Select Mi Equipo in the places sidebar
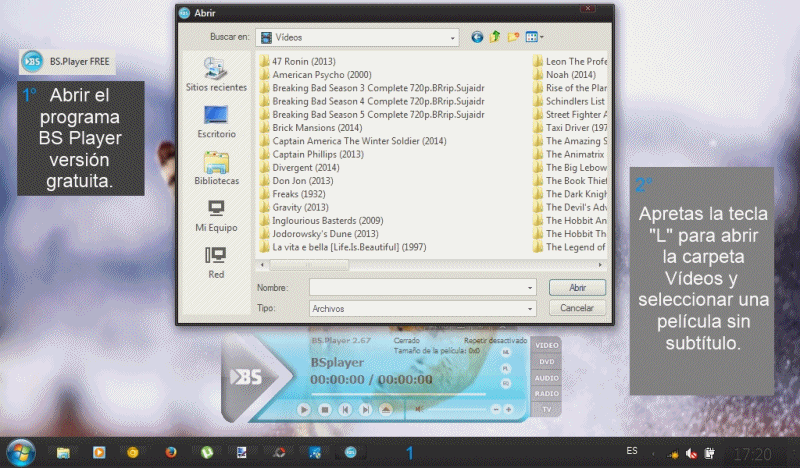 (216, 215)
